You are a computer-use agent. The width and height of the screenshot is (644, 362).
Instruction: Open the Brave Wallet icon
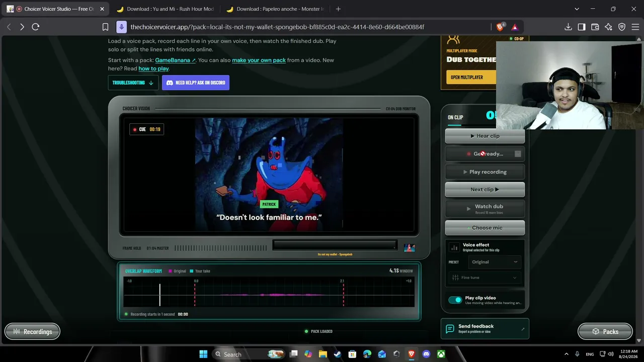[595, 27]
